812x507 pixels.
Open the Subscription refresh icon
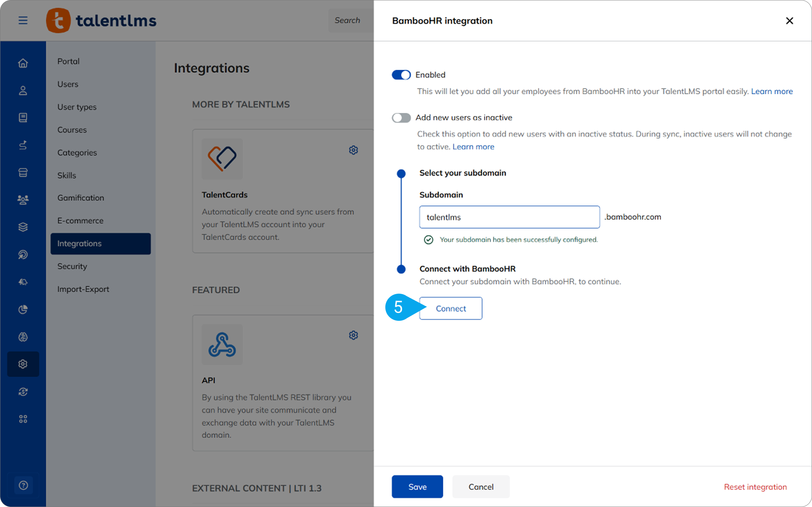[x=23, y=391]
